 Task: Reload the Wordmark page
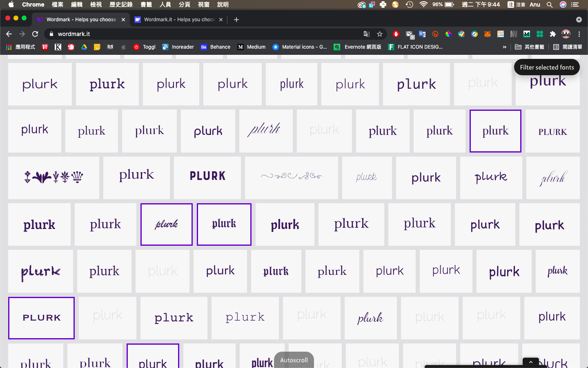(35, 34)
